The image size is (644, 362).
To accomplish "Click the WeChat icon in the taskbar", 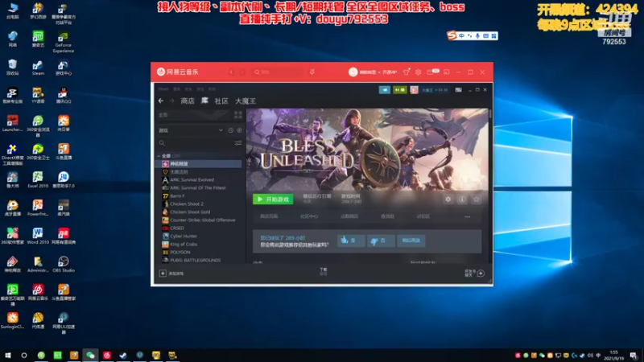I will pos(90,356).
